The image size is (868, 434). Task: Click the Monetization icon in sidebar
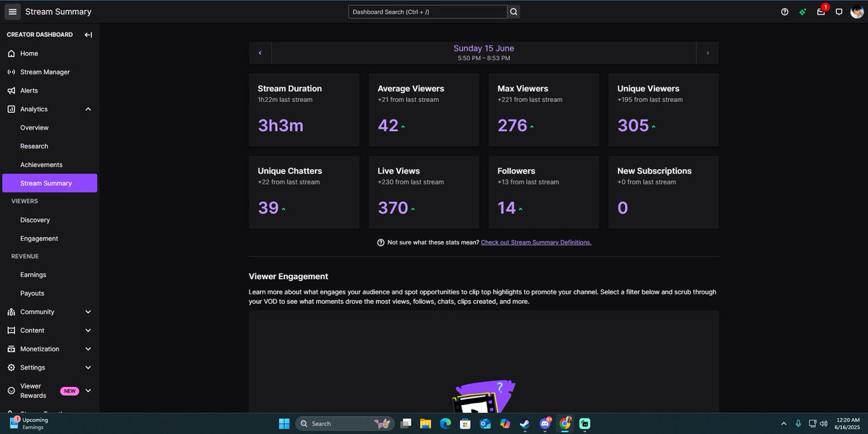click(11, 349)
